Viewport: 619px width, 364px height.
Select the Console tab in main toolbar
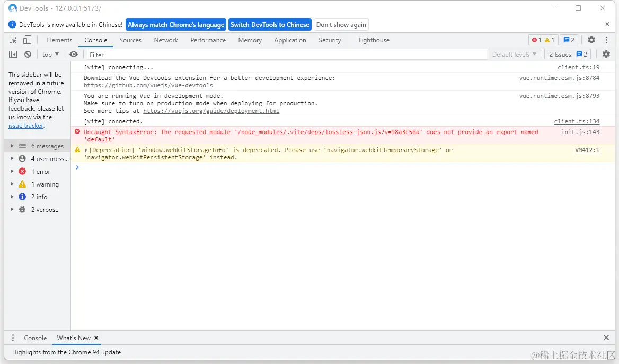click(95, 40)
